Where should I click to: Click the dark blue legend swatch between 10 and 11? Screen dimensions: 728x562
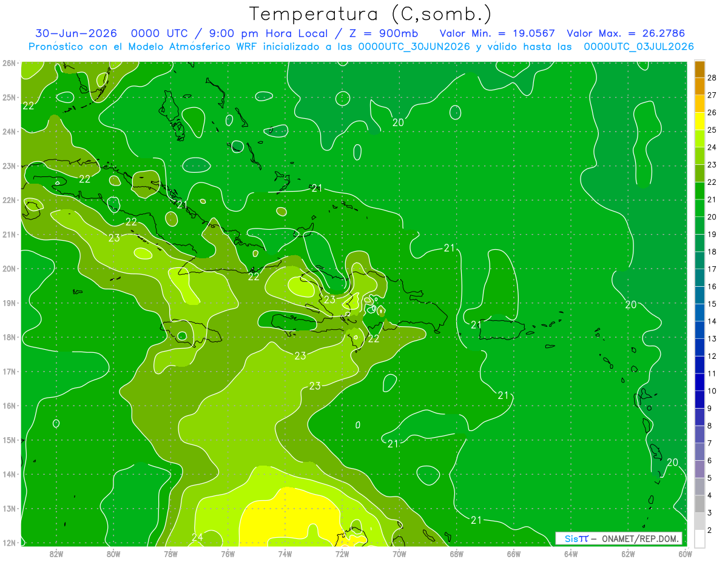[699, 382]
